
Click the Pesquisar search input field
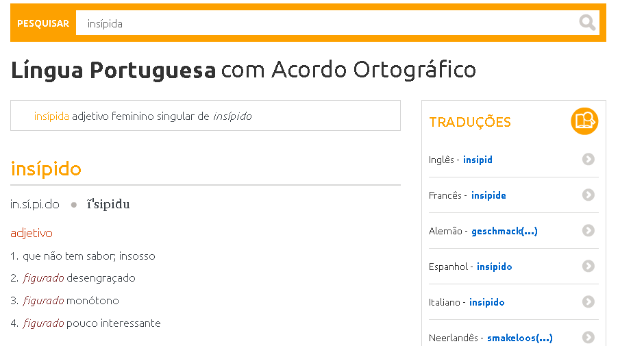click(x=327, y=23)
